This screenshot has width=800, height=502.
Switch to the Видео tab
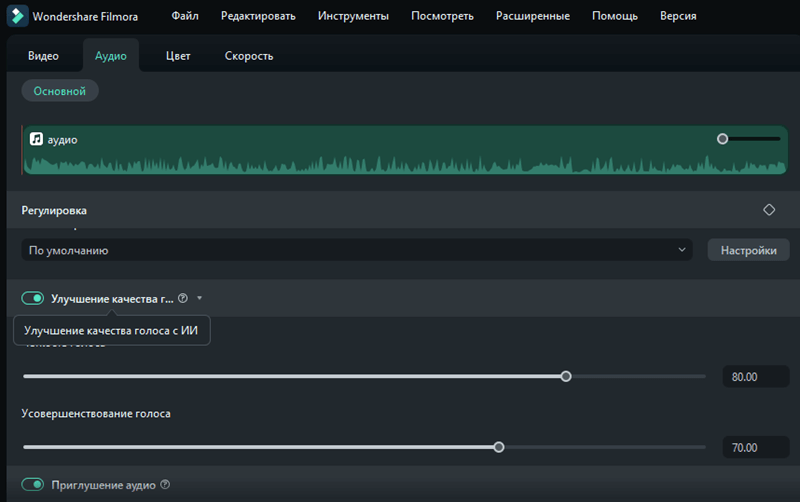pyautogui.click(x=43, y=56)
